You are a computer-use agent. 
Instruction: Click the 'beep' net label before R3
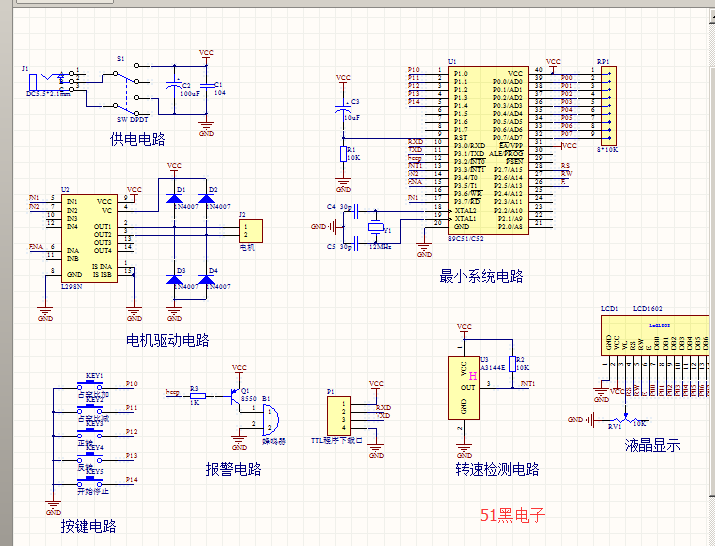coord(172,392)
